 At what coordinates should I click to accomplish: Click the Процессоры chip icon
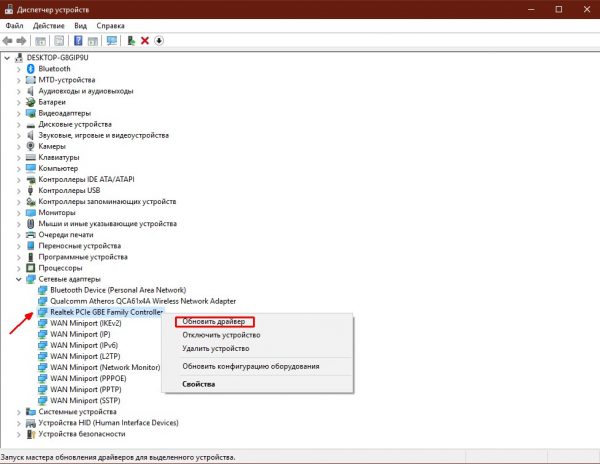click(31, 268)
